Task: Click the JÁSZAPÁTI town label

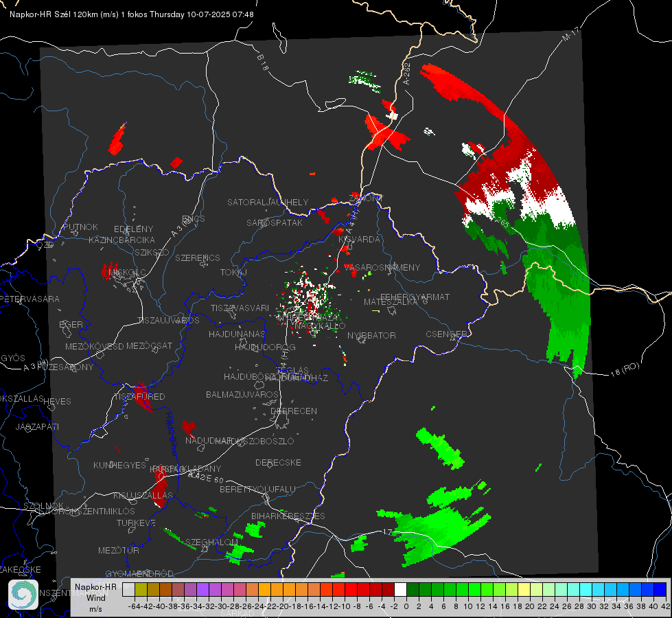Action: point(37,426)
